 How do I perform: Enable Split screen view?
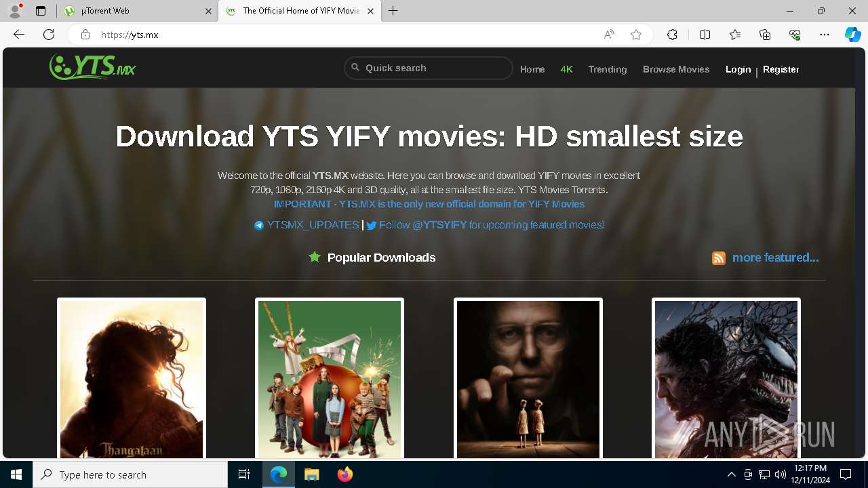[705, 35]
